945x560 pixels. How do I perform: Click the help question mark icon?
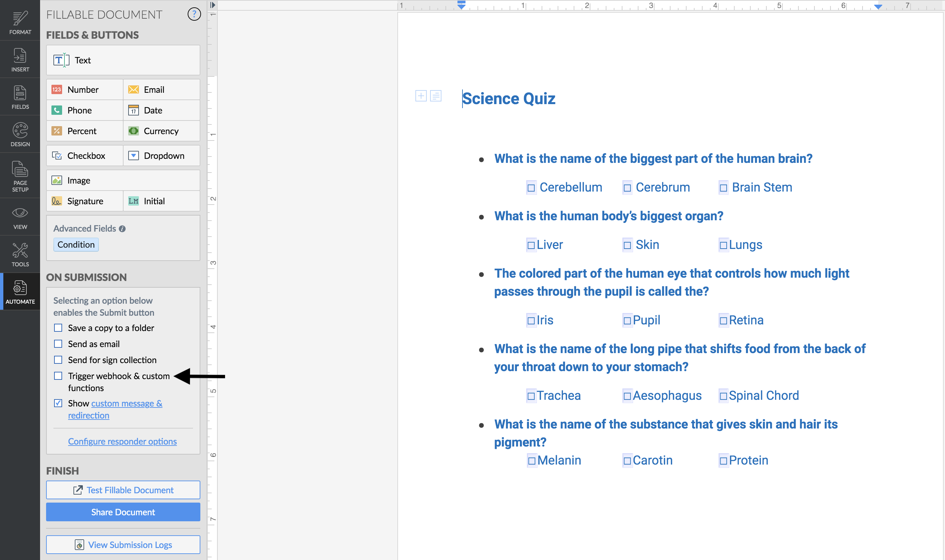click(x=194, y=14)
